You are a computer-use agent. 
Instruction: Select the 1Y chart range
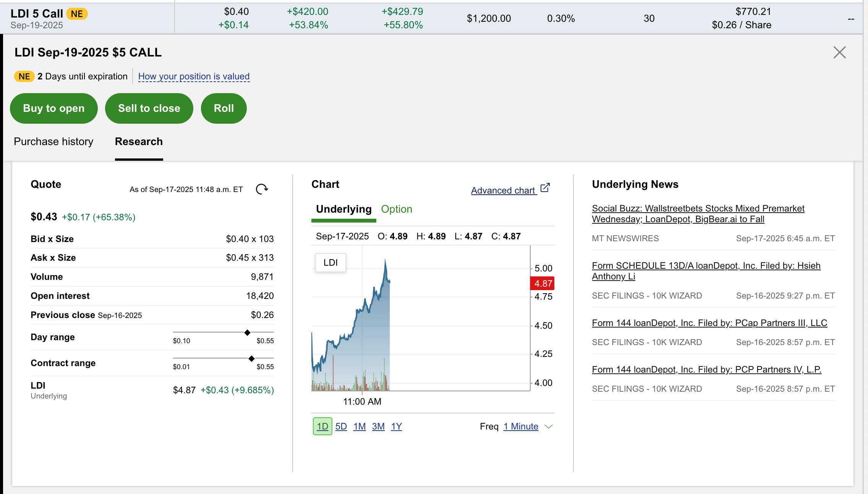click(x=397, y=426)
